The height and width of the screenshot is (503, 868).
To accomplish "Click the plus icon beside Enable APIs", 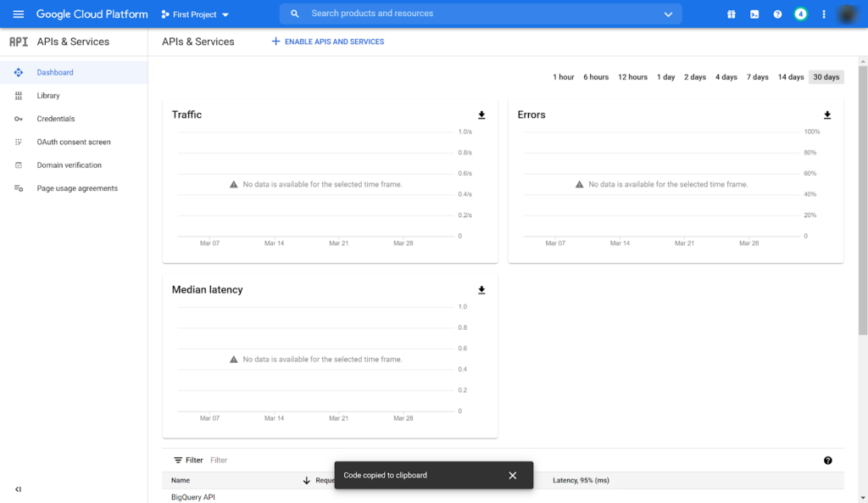I will point(275,42).
